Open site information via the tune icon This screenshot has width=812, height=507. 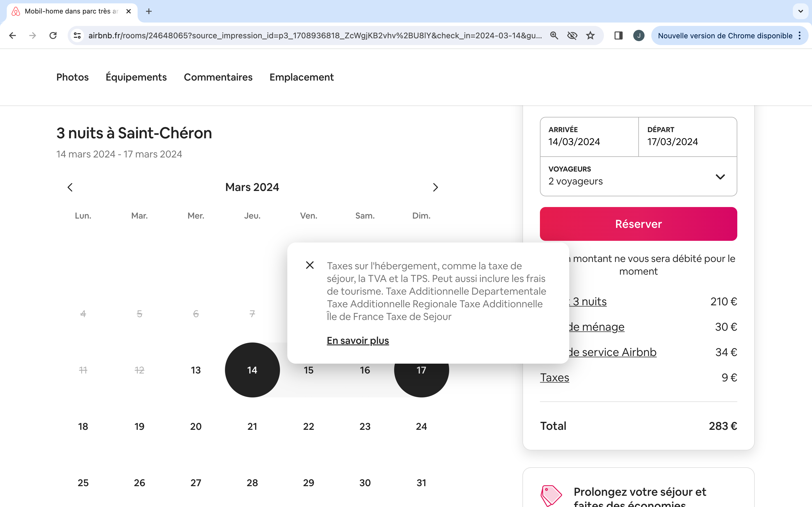77,35
